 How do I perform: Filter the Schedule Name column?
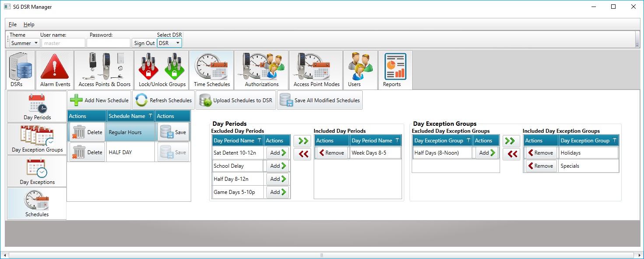[150, 116]
